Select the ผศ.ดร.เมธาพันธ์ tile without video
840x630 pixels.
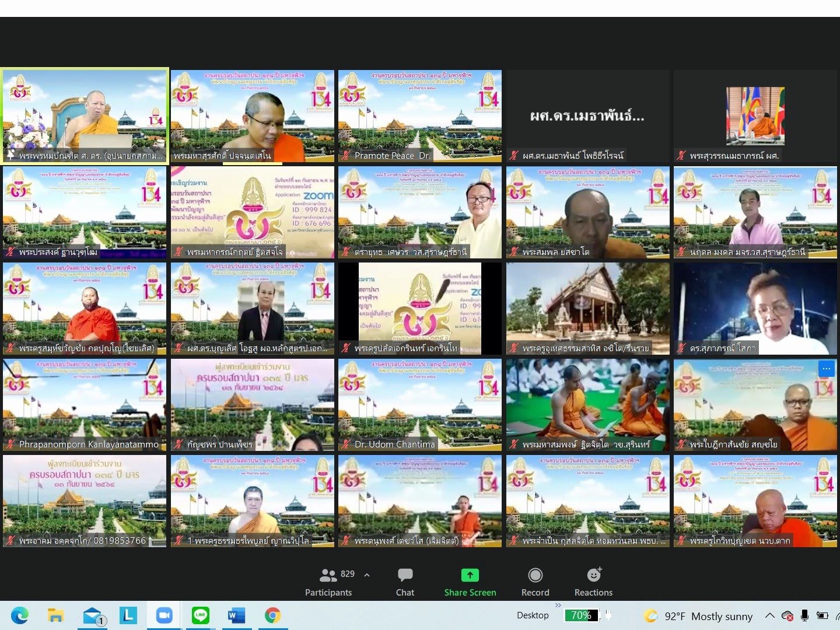[588, 116]
